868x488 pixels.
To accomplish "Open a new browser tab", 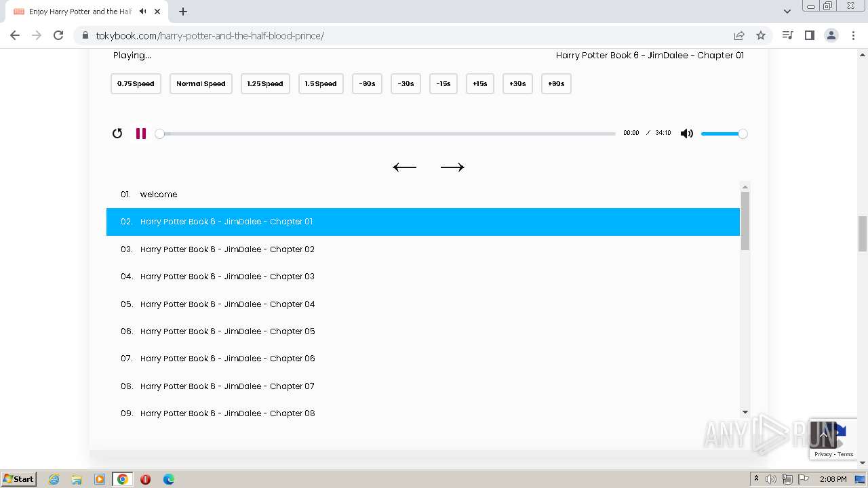I will point(183,12).
